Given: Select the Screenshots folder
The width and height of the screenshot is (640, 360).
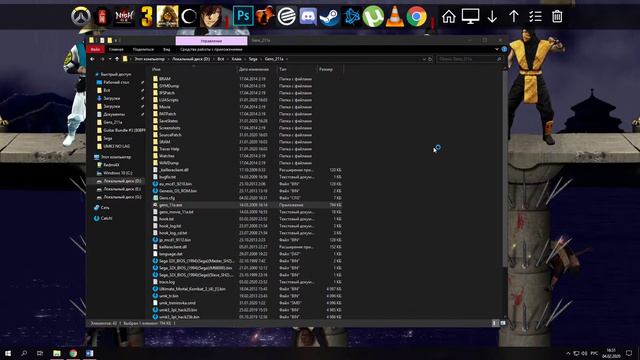Looking at the screenshot, I should coord(169,128).
